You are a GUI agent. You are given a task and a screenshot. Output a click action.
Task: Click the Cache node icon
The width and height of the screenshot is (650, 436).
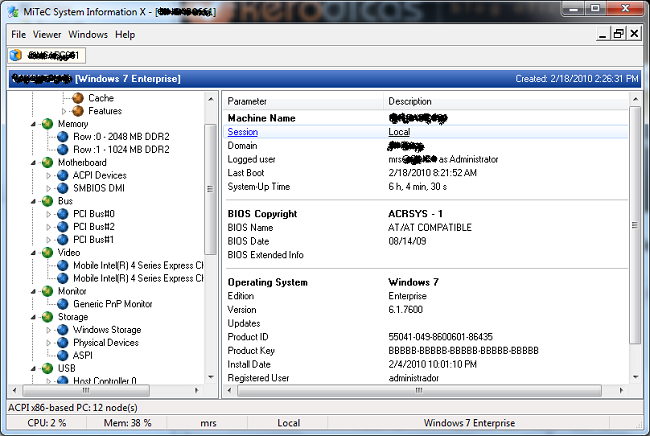point(78,98)
